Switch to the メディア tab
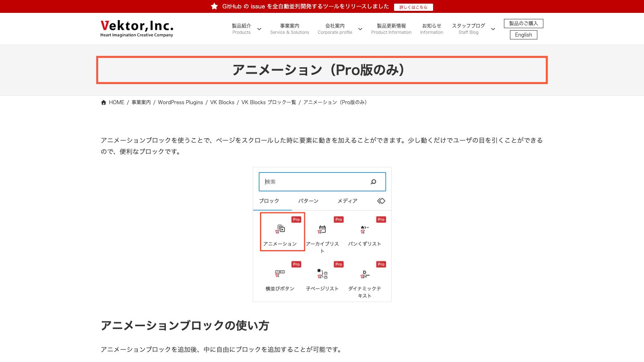 (347, 201)
